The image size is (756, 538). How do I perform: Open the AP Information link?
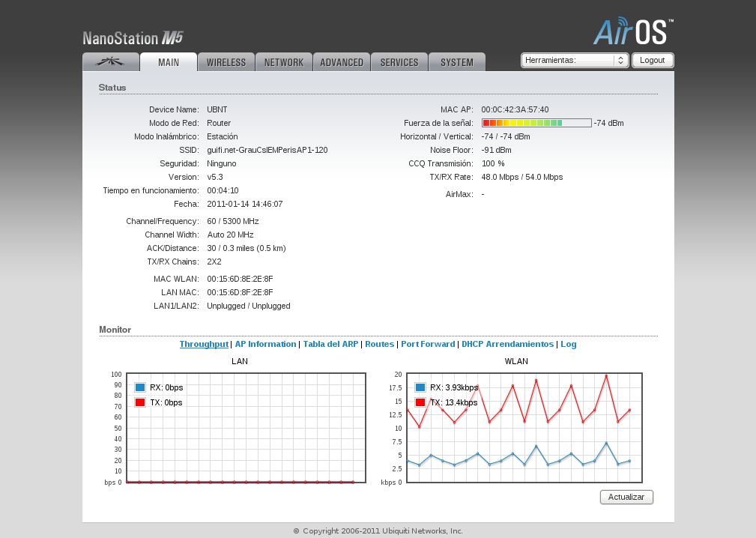(x=265, y=344)
